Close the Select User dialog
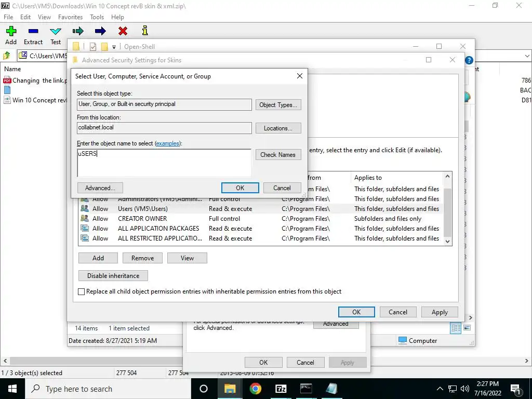This screenshot has height=399, width=532. tap(300, 76)
